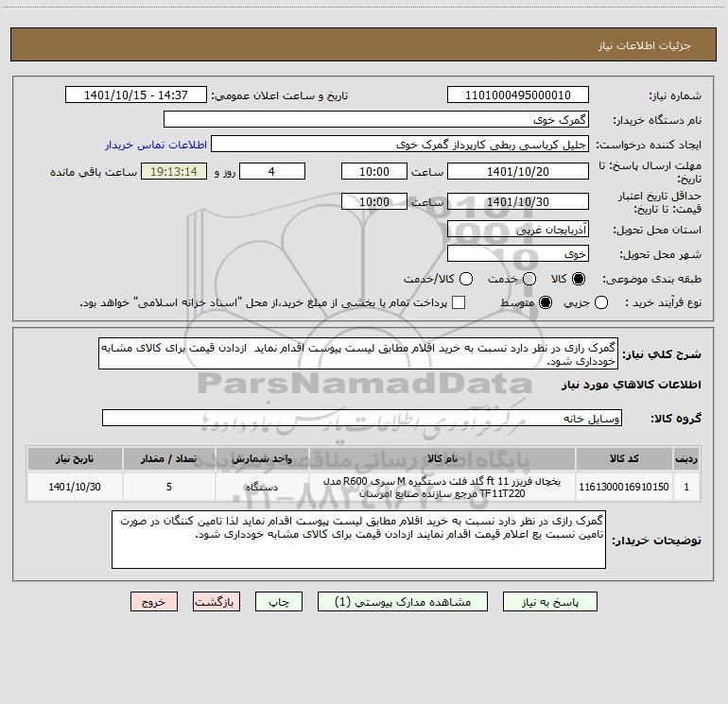Image resolution: width=728 pixels, height=704 pixels.
Task: Click the واحد شمارش column header
Action: pyautogui.click(x=262, y=458)
